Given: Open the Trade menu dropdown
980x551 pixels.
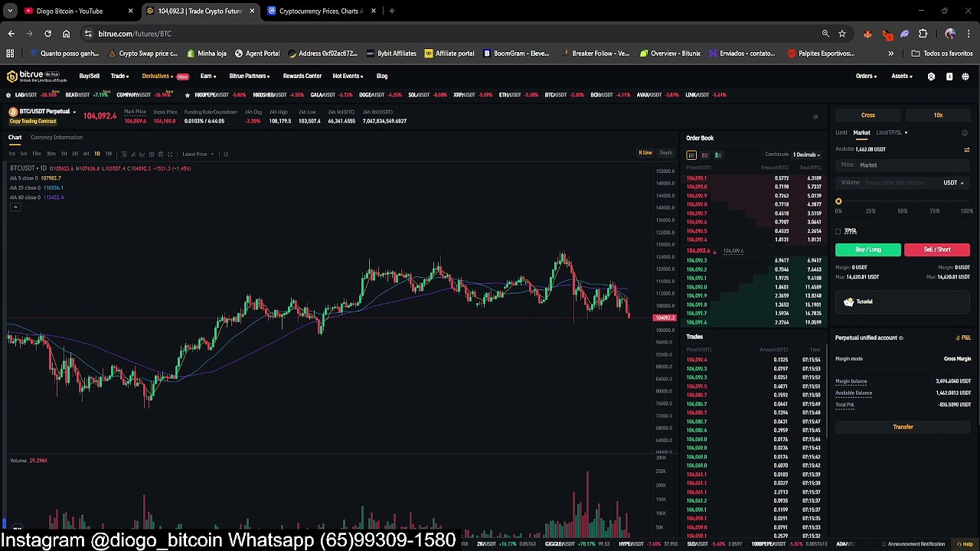Looking at the screenshot, I should point(119,77).
